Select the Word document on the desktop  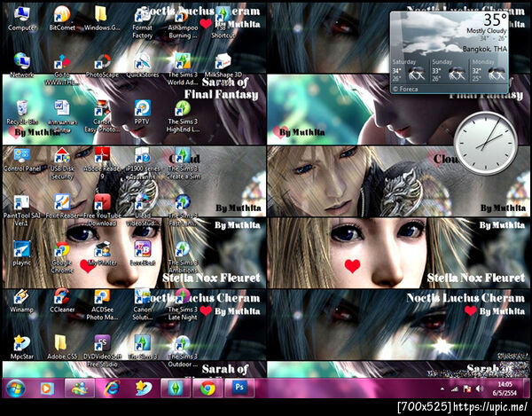coord(62,116)
